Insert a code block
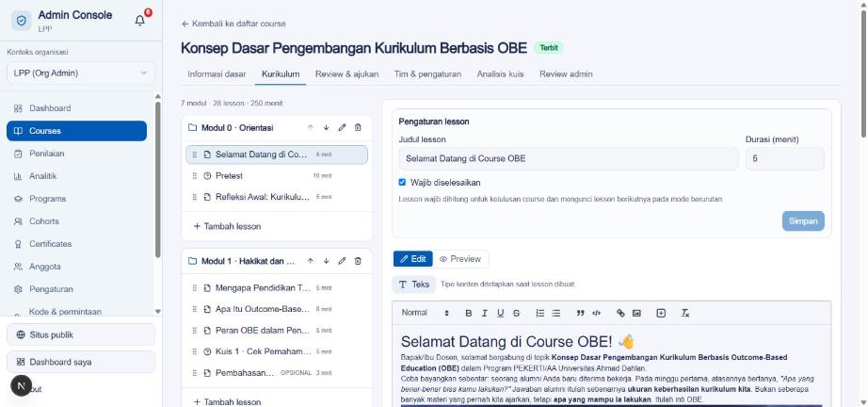 tap(596, 313)
